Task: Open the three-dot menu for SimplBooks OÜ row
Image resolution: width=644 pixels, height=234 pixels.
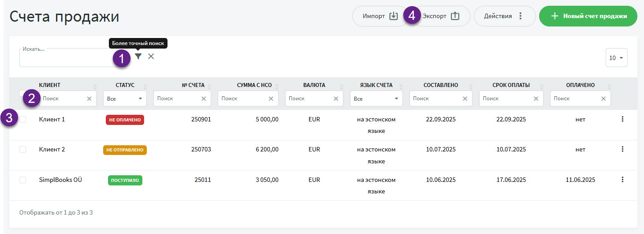Action: [x=622, y=180]
